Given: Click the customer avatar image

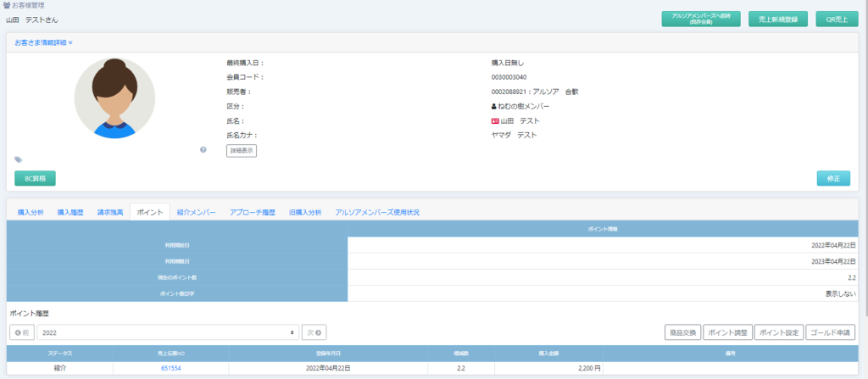Looking at the screenshot, I should coord(114,98).
